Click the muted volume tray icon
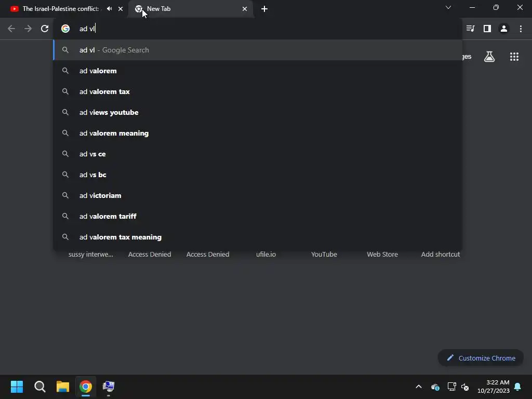This screenshot has height=399, width=532. (465, 387)
